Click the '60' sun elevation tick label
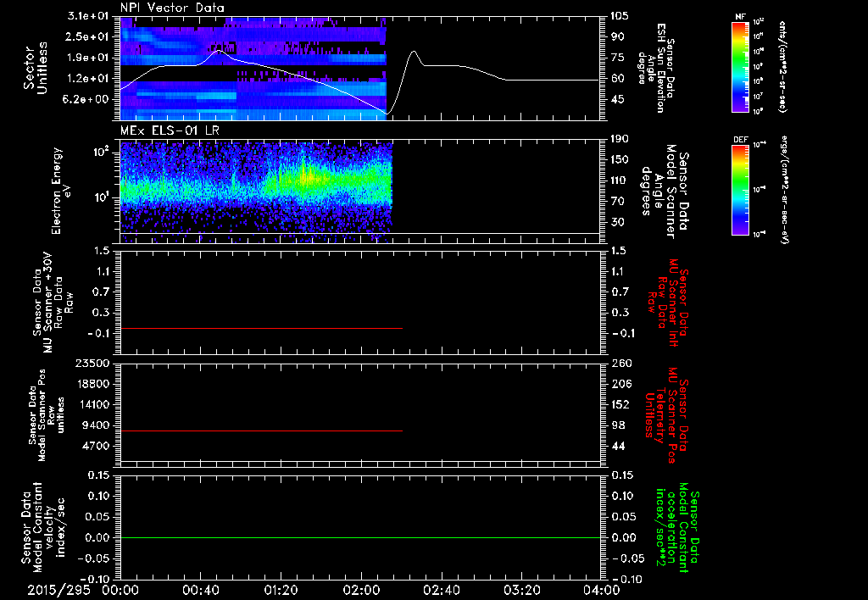 coord(618,79)
